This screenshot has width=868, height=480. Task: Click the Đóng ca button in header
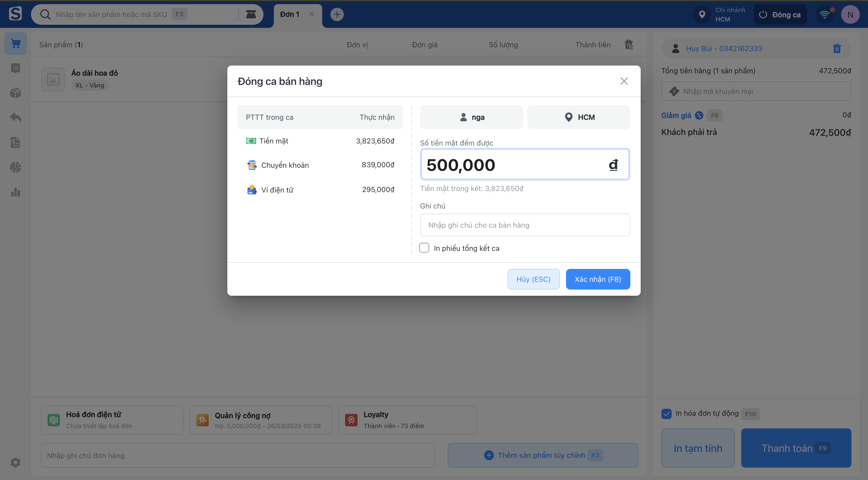780,14
